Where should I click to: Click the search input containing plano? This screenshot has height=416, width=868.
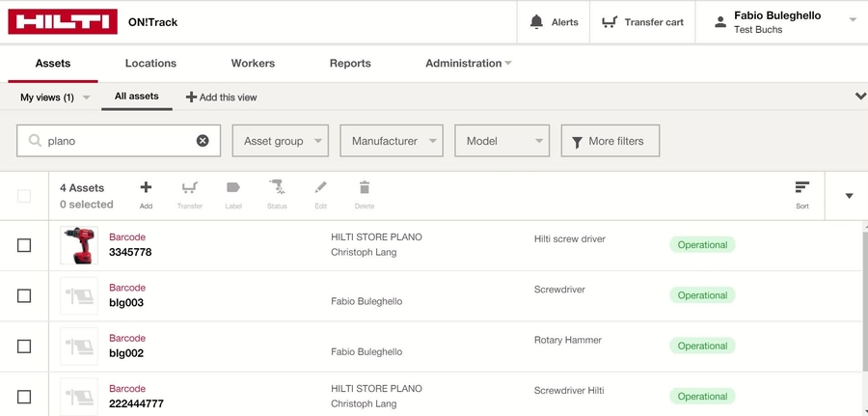coord(119,141)
